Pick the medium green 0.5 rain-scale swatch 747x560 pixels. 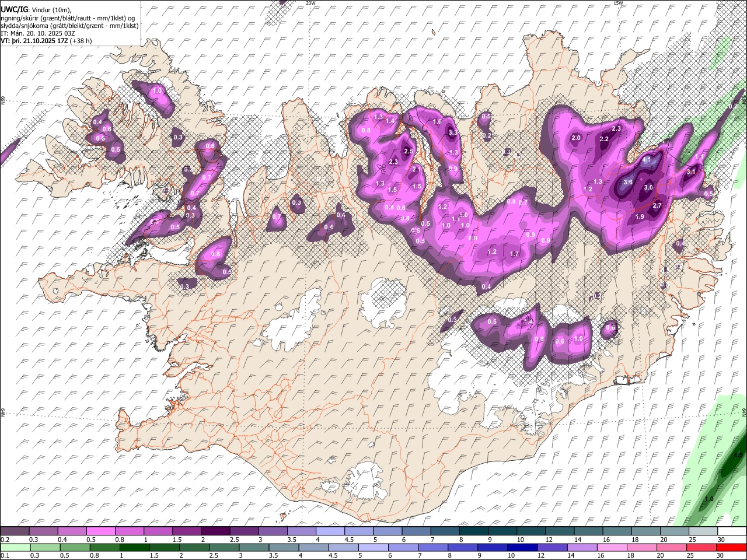point(75,547)
